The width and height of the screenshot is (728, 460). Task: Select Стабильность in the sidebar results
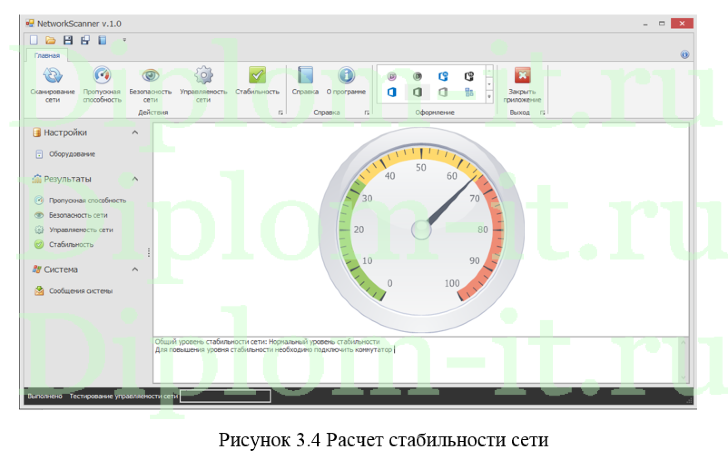click(x=64, y=244)
